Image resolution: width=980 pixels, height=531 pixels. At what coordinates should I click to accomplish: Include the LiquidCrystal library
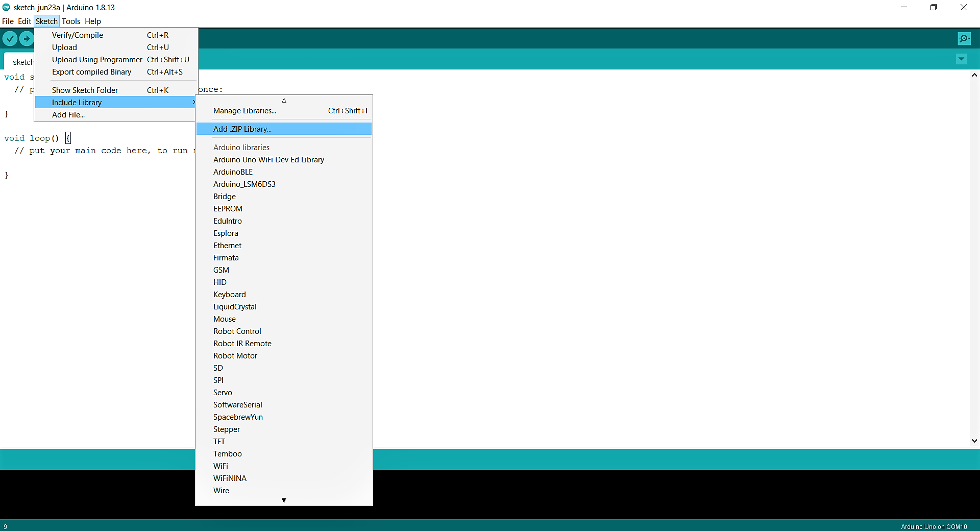coord(284,307)
